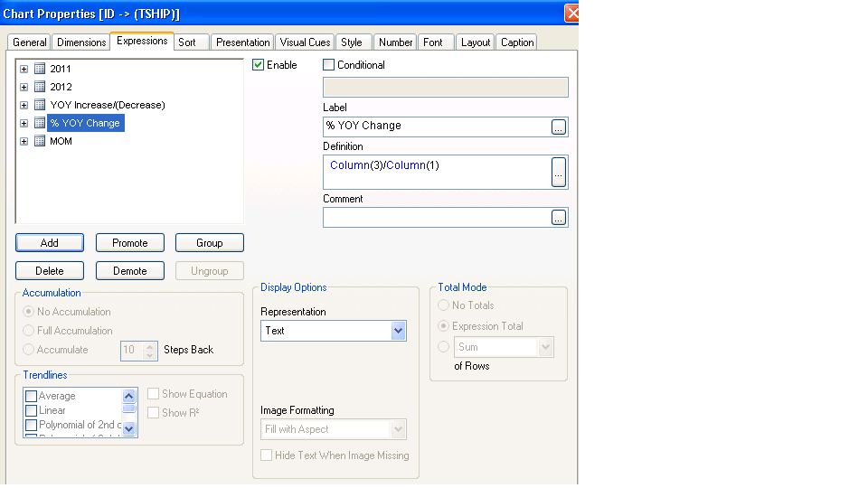Click the Delete expression button

point(49,271)
